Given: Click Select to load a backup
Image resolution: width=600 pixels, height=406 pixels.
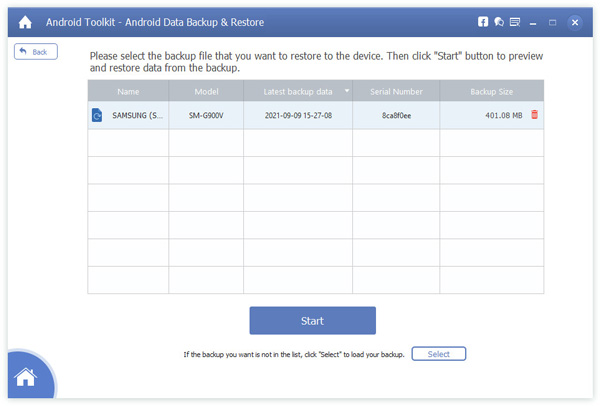Looking at the screenshot, I should [x=439, y=354].
